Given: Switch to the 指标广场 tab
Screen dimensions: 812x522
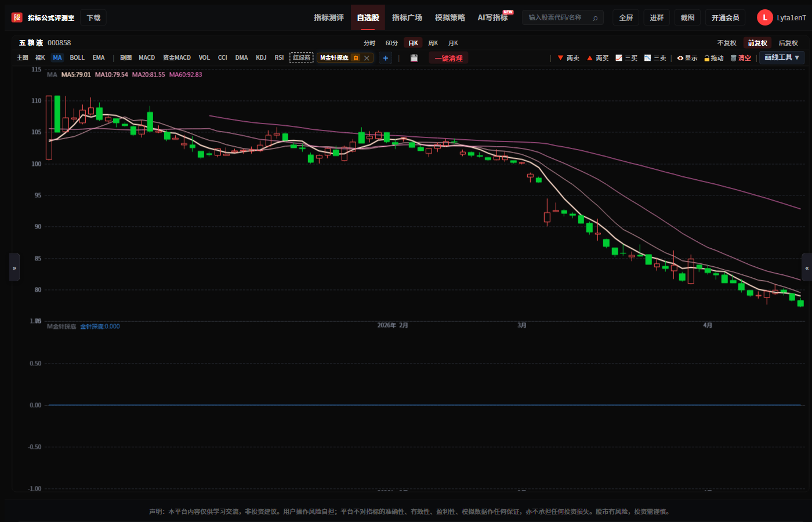Looking at the screenshot, I should (407, 17).
